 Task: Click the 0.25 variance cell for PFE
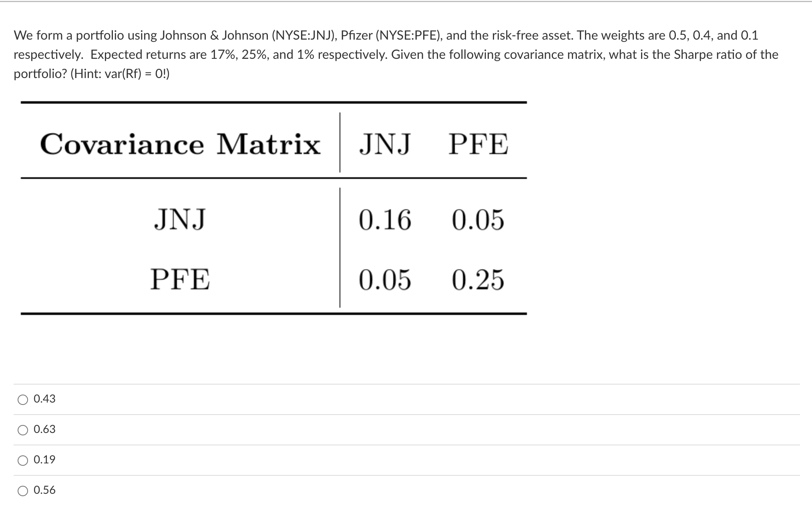point(478,281)
